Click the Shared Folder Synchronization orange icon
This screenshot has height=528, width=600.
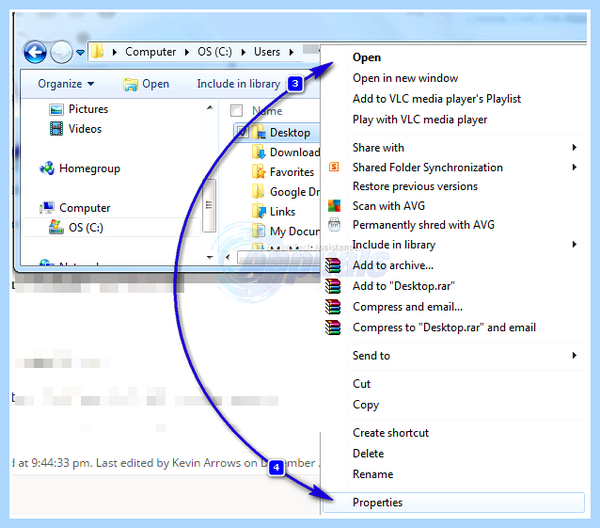tap(334, 167)
